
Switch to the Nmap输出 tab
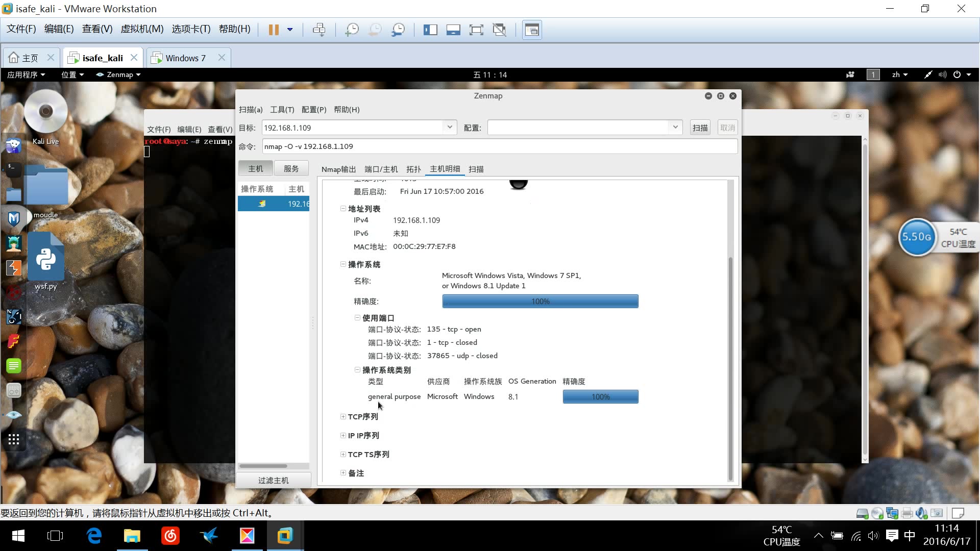(338, 169)
